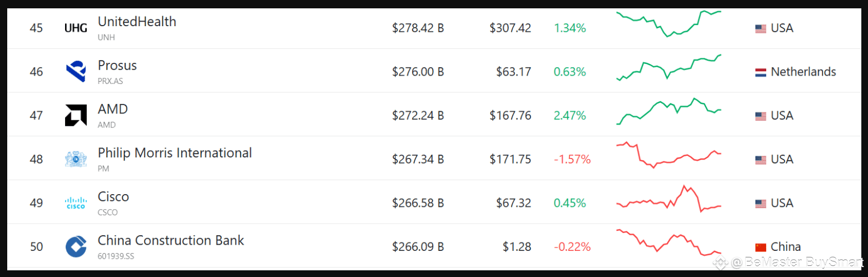Click the China flag icon

pyautogui.click(x=761, y=247)
